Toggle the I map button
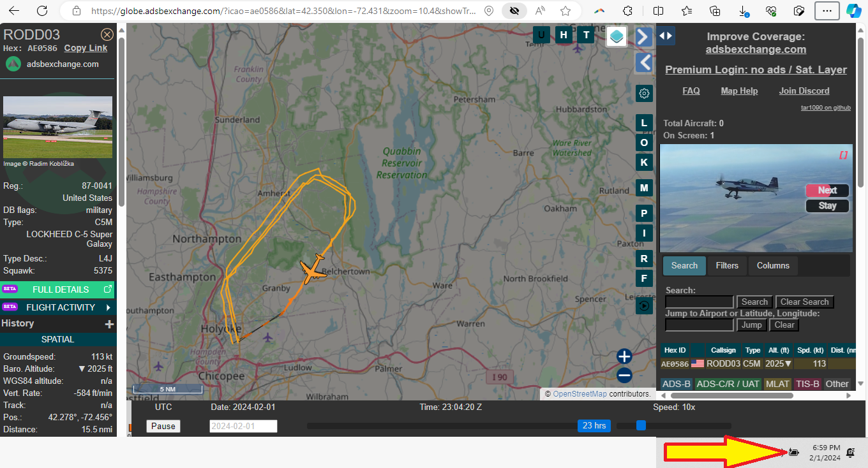The height and width of the screenshot is (468, 868). coord(644,233)
